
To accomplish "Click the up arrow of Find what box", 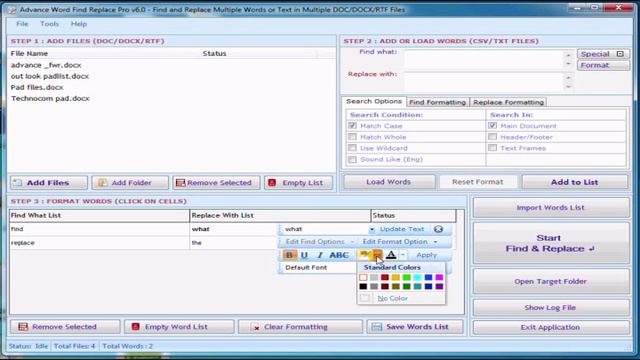I will click(x=568, y=55).
